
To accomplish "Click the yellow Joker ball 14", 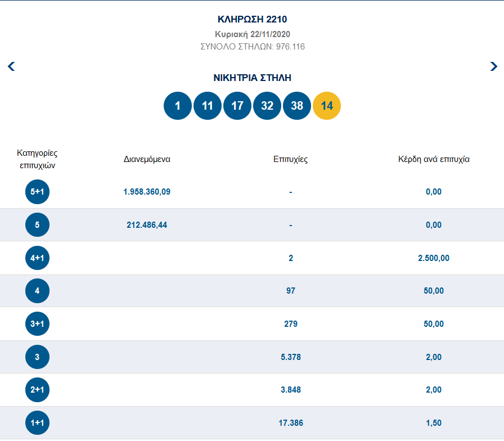I will (327, 106).
